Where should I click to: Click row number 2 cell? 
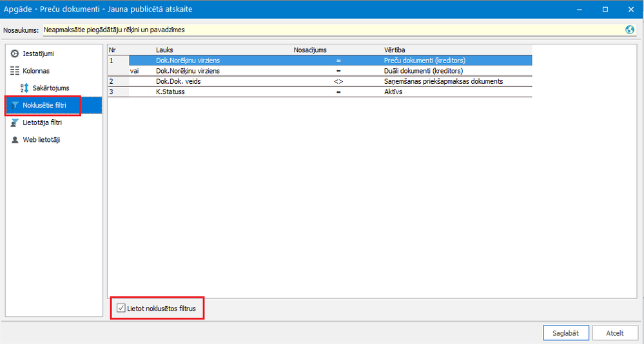click(118, 81)
